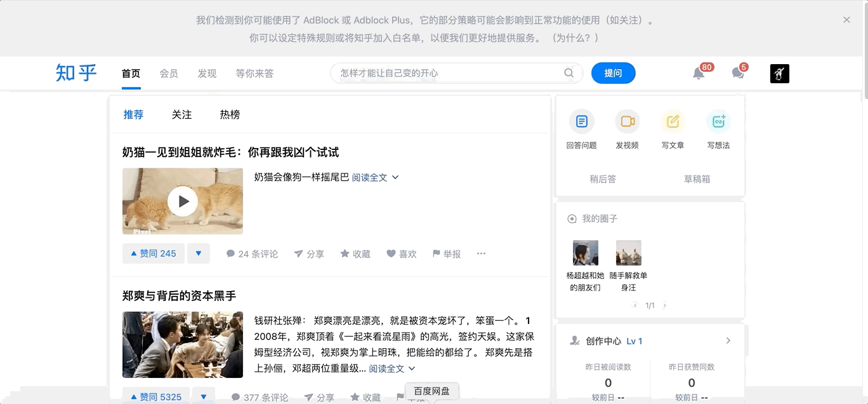Share the cat post via 分享
Screen dimensions: 868x404
click(309, 254)
